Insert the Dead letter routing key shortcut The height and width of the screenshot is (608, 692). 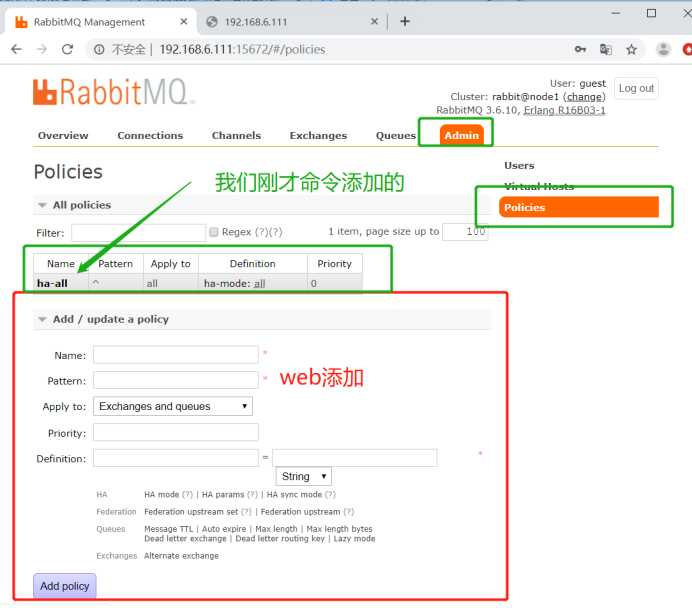(x=280, y=539)
